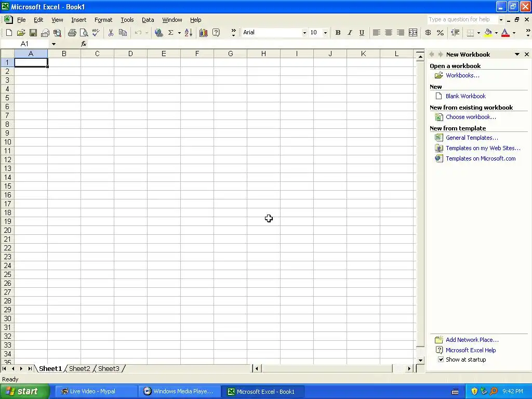Screen dimensions: 532x399
Task: Click the formula bar fx icon
Action: pos(84,44)
